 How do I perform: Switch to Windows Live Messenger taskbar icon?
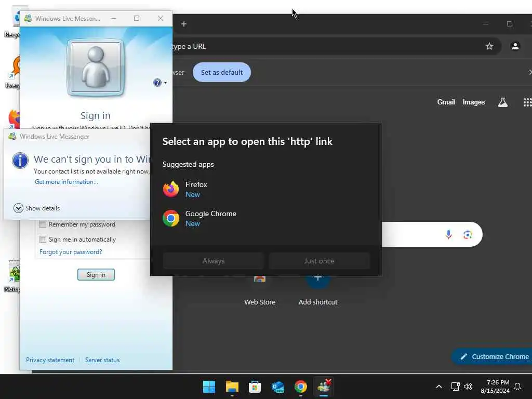(324, 387)
